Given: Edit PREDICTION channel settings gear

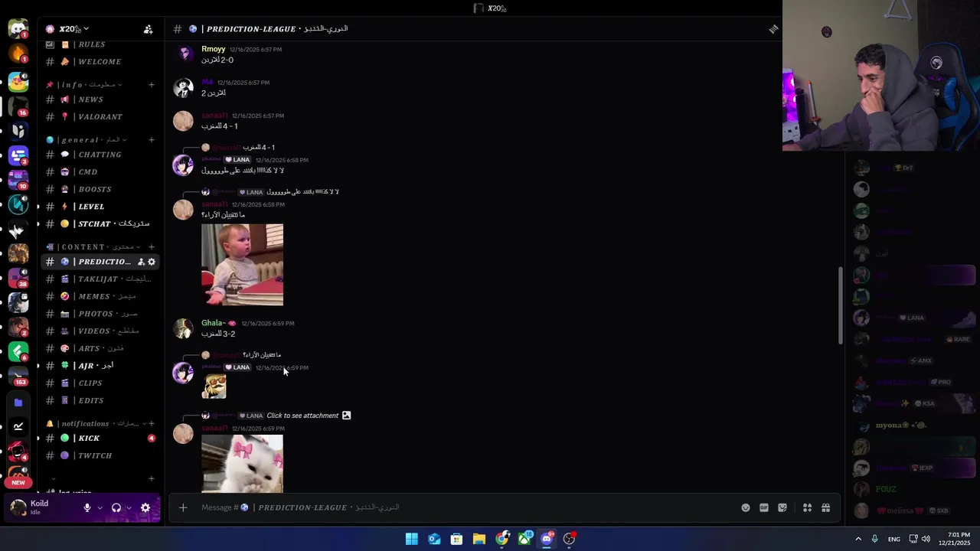Looking at the screenshot, I should point(152,262).
